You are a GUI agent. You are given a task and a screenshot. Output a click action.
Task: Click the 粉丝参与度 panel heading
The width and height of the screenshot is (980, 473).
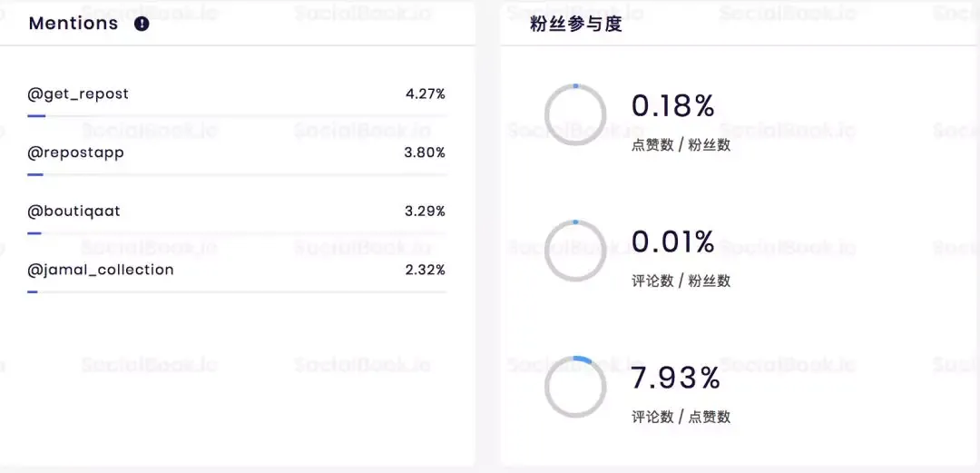(x=575, y=25)
